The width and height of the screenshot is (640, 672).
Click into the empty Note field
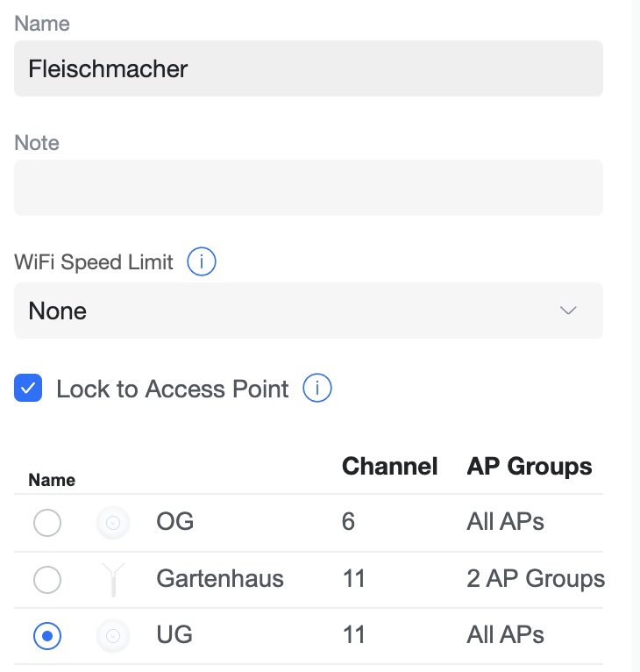click(x=309, y=188)
